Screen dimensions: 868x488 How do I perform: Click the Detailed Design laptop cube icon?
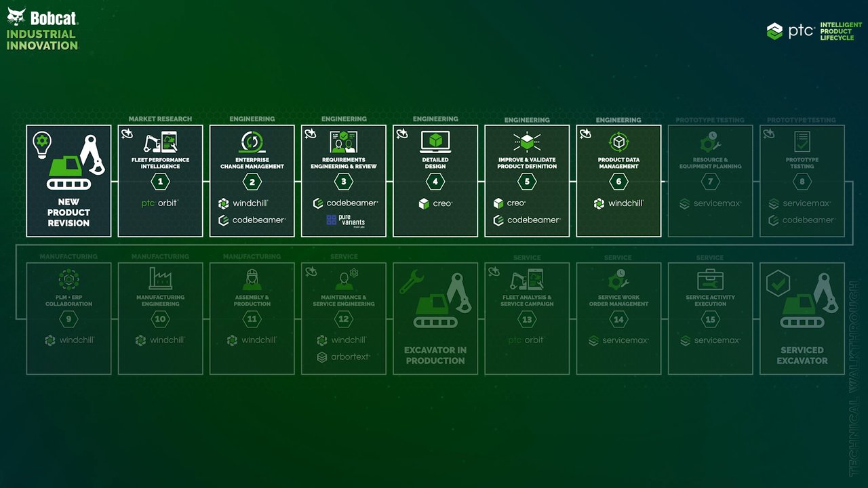click(435, 142)
